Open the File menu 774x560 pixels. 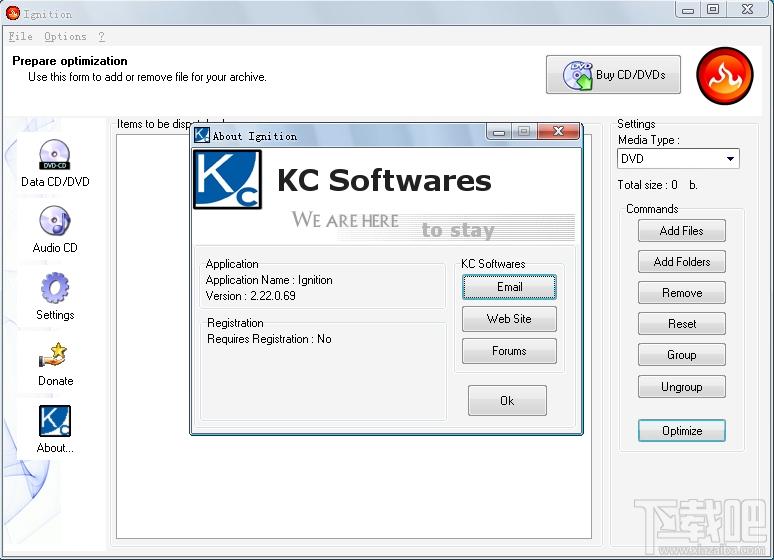[20, 37]
